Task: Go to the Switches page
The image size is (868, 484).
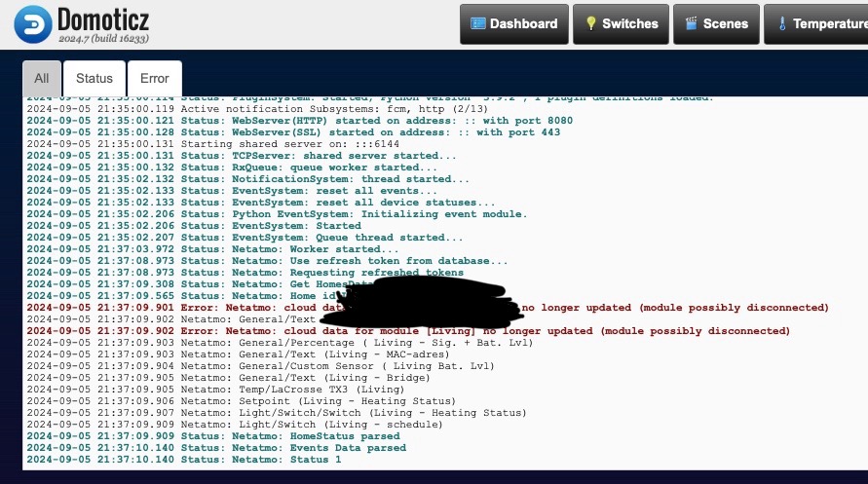Action: point(622,23)
